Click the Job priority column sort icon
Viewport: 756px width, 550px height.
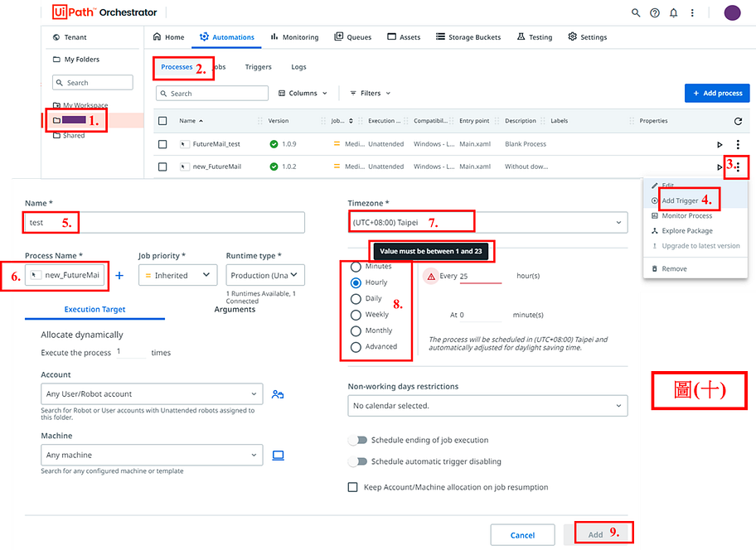coord(351,121)
